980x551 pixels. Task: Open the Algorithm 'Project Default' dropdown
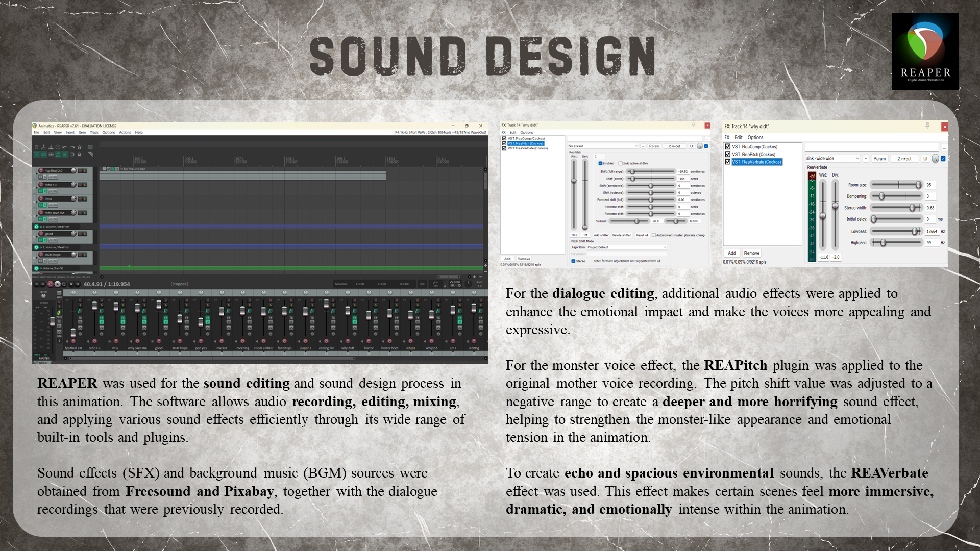pos(627,247)
